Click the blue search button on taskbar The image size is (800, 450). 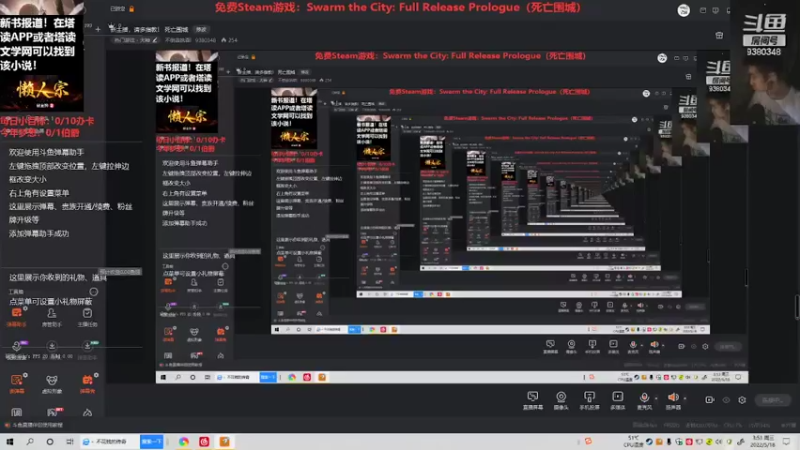[x=152, y=442]
